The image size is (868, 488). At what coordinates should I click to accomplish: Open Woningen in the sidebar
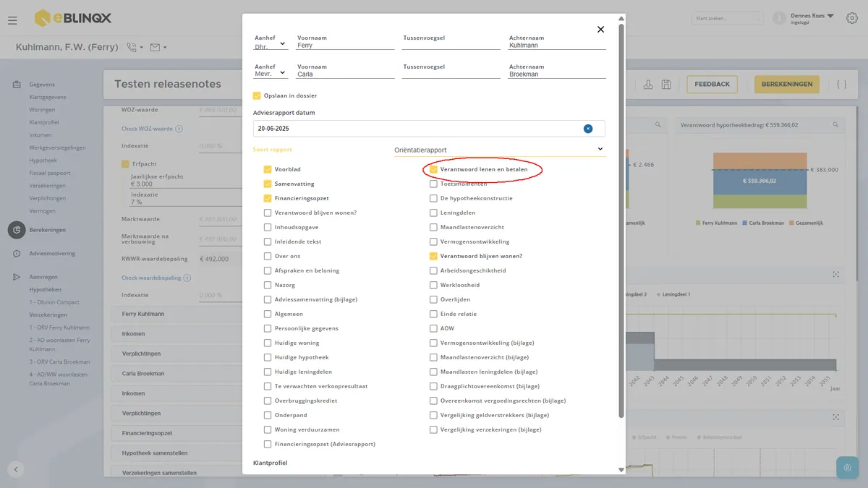coord(42,110)
